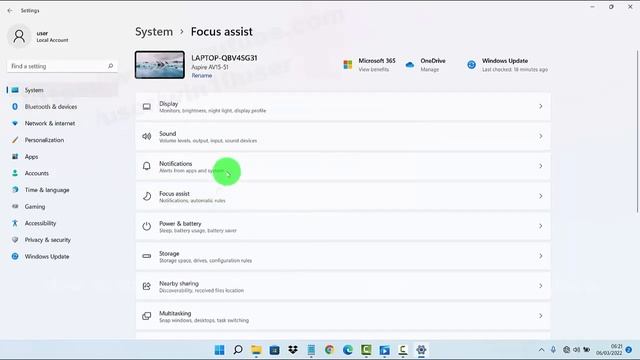The width and height of the screenshot is (640, 360).
Task: Click the OneDrive cloud icon
Action: 410,64
